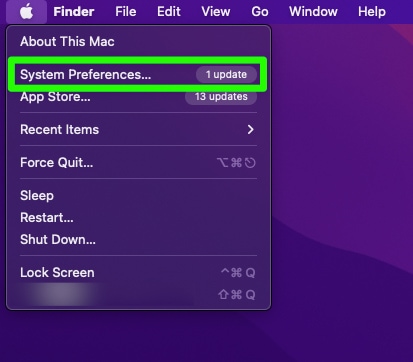Click the Recent Items chevron arrow

point(251,129)
